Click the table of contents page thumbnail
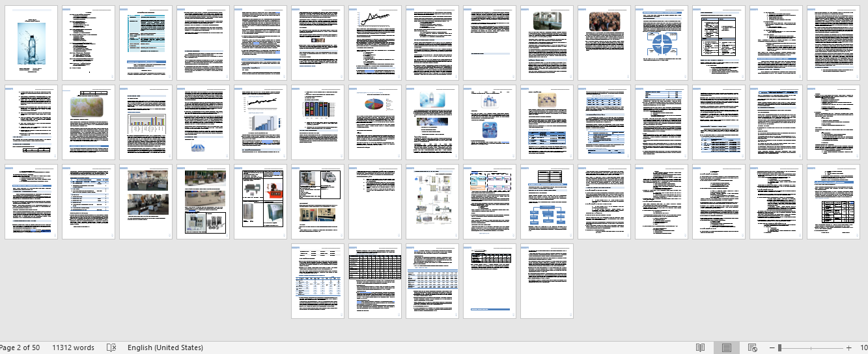868x354 pixels. pos(89,43)
